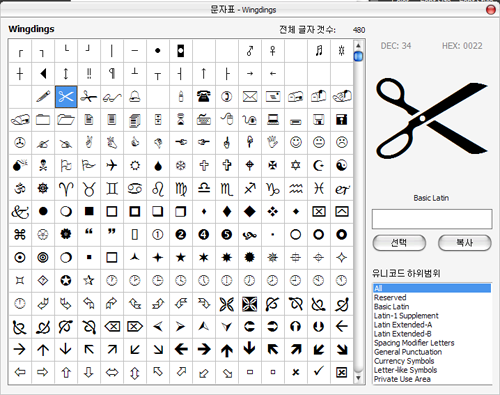This screenshot has width=500, height=395.
Task: Choose the ornate ampersand glyph
Action: coord(20,212)
